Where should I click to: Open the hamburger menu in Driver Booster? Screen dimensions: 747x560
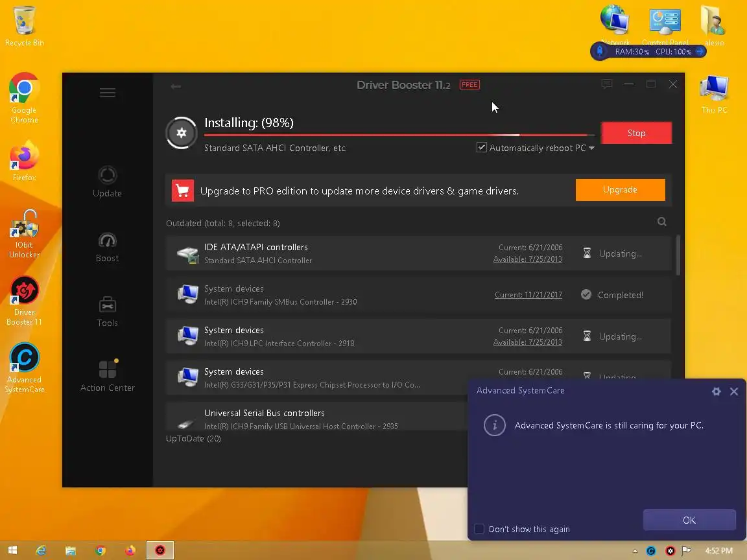[x=107, y=93]
